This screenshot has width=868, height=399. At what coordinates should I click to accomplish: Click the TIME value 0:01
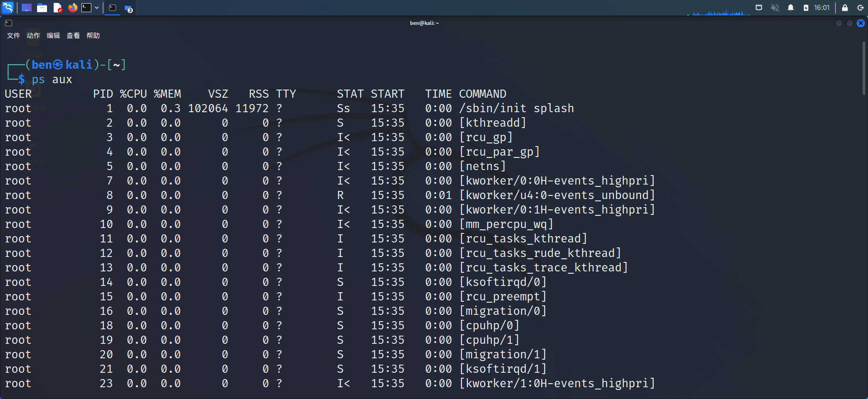pyautogui.click(x=439, y=195)
